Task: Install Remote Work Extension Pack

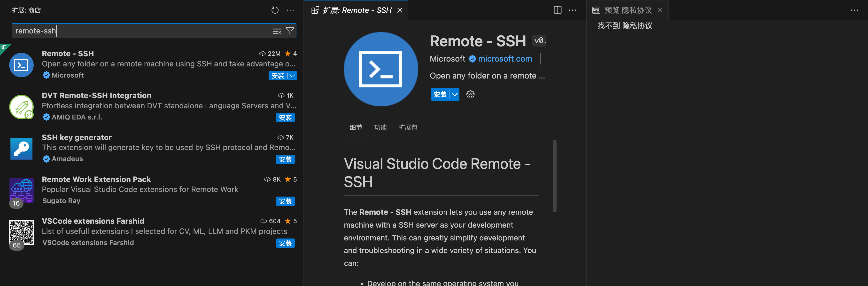Action: click(x=285, y=201)
